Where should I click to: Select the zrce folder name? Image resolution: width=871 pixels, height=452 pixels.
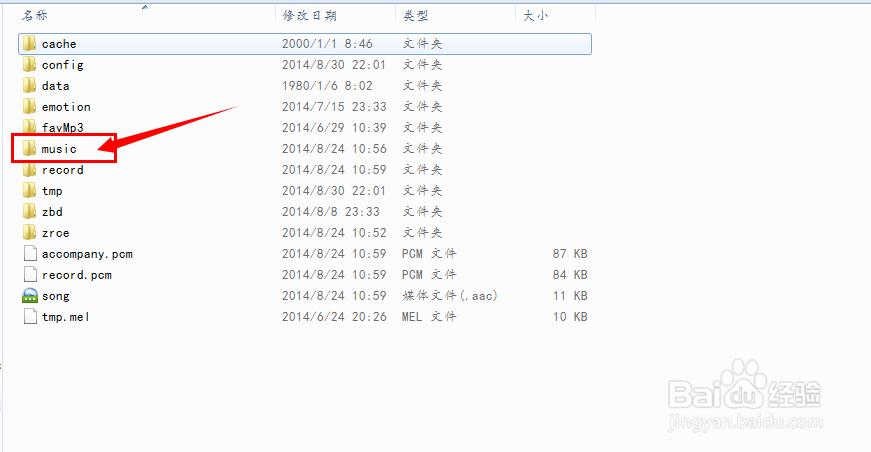[x=56, y=233]
